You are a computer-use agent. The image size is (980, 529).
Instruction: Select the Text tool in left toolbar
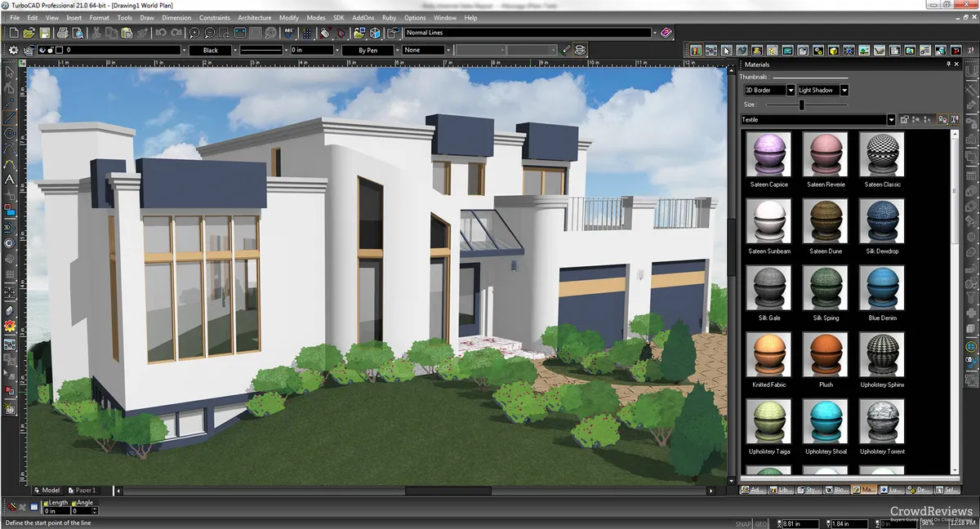point(9,179)
